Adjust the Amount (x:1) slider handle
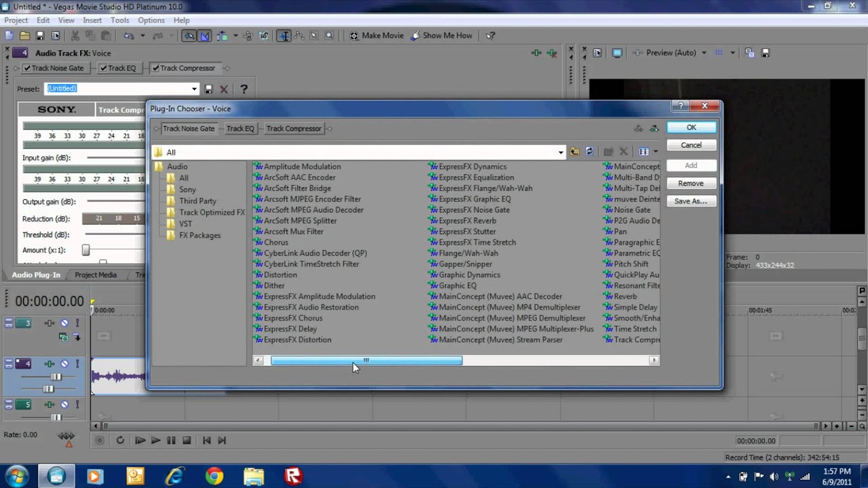 [85, 250]
